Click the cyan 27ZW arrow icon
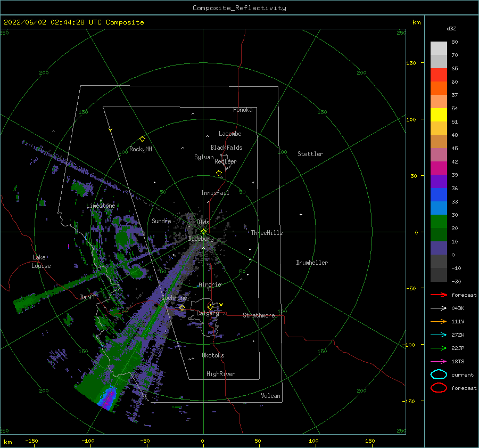 point(439,335)
